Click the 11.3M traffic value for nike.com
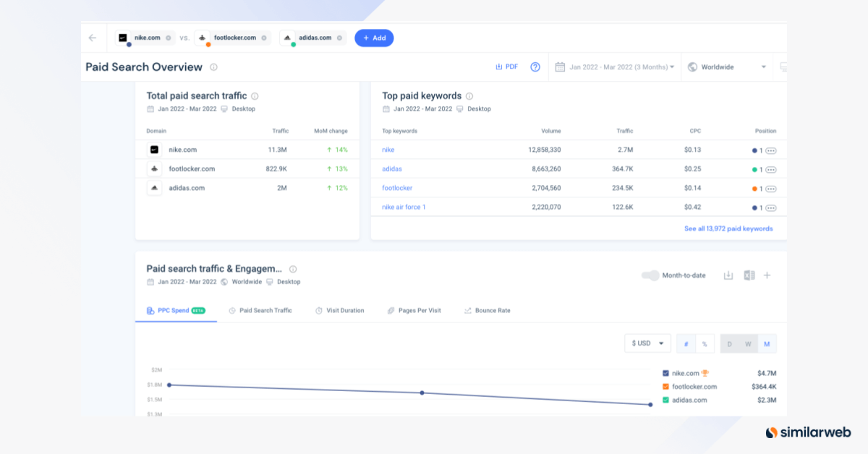The image size is (868, 454). (278, 150)
